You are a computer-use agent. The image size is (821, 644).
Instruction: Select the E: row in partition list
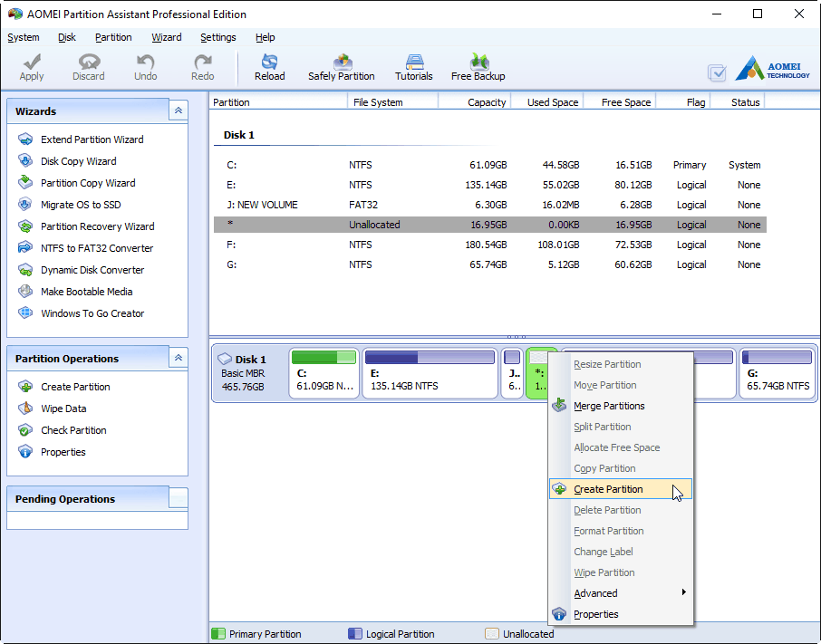point(490,185)
